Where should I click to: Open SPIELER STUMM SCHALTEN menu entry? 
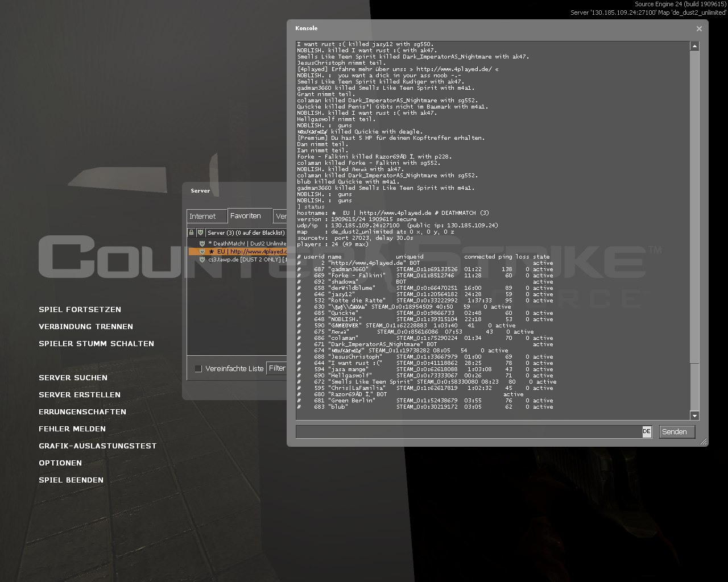coord(96,344)
